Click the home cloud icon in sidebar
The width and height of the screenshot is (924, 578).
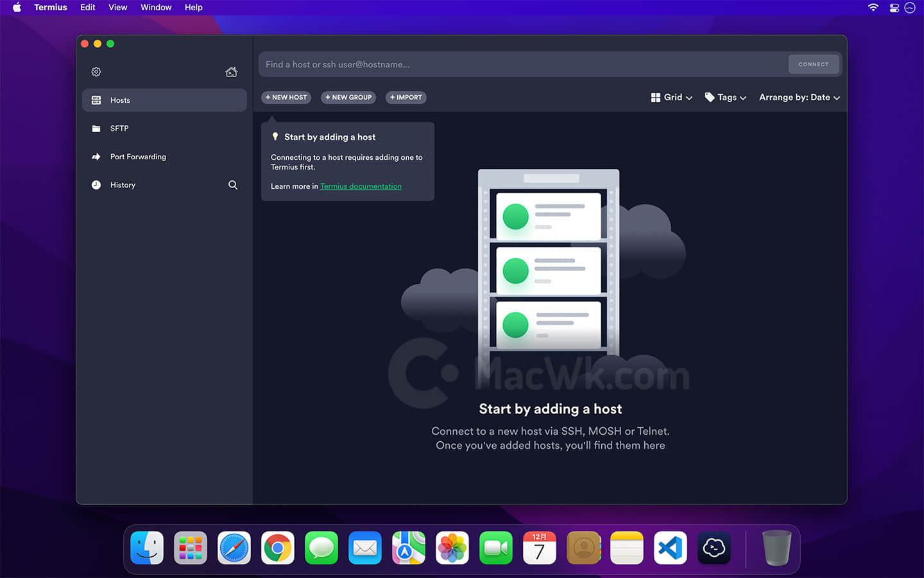tap(232, 72)
